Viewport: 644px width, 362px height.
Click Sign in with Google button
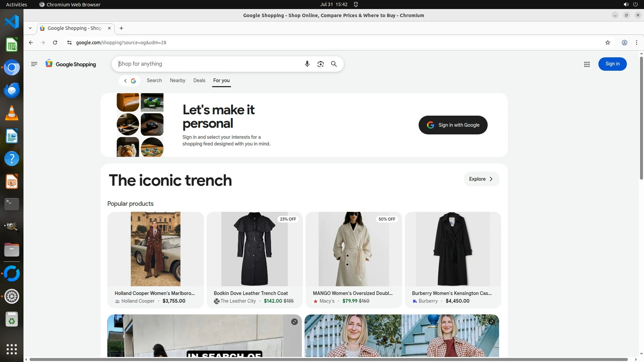click(x=453, y=125)
